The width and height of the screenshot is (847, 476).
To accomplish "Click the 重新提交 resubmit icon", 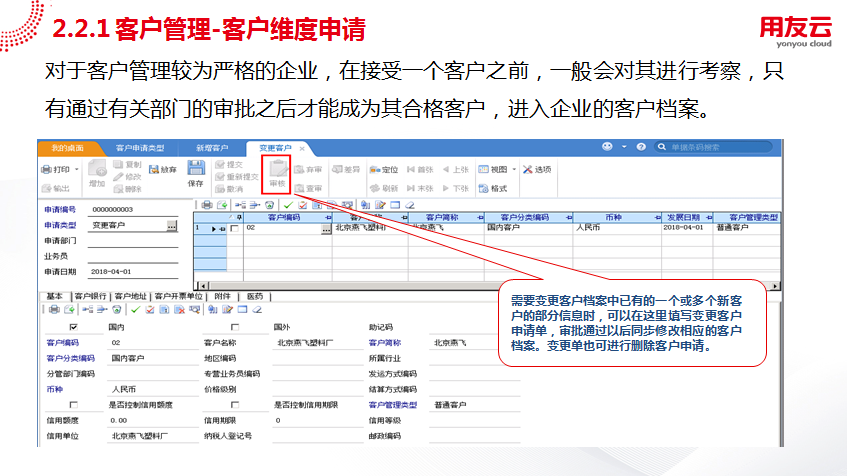I will 220,177.
